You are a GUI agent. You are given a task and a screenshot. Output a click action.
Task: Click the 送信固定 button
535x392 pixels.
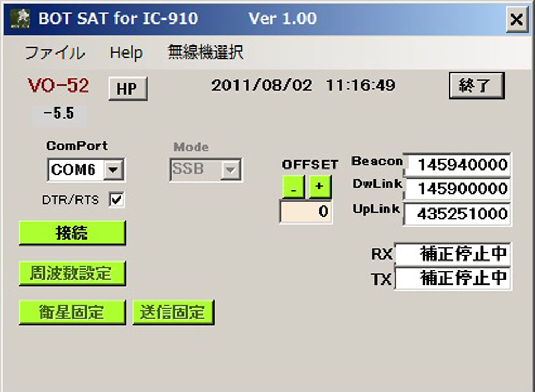click(173, 312)
